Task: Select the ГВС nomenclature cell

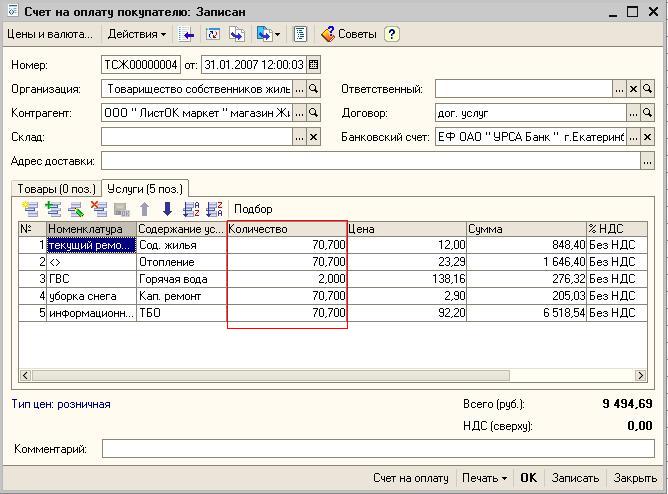Action: point(91,279)
